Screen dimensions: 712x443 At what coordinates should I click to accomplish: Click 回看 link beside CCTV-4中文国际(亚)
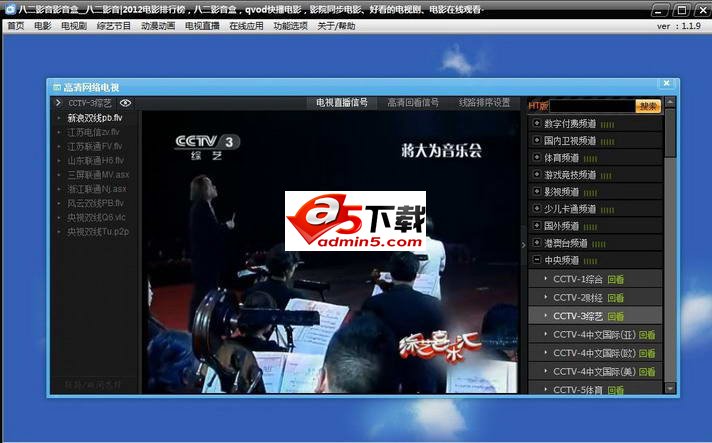(647, 335)
